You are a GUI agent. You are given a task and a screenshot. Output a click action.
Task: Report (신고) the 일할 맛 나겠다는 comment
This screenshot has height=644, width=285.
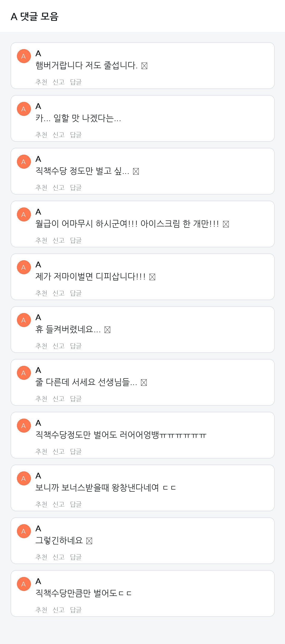pyautogui.click(x=59, y=135)
